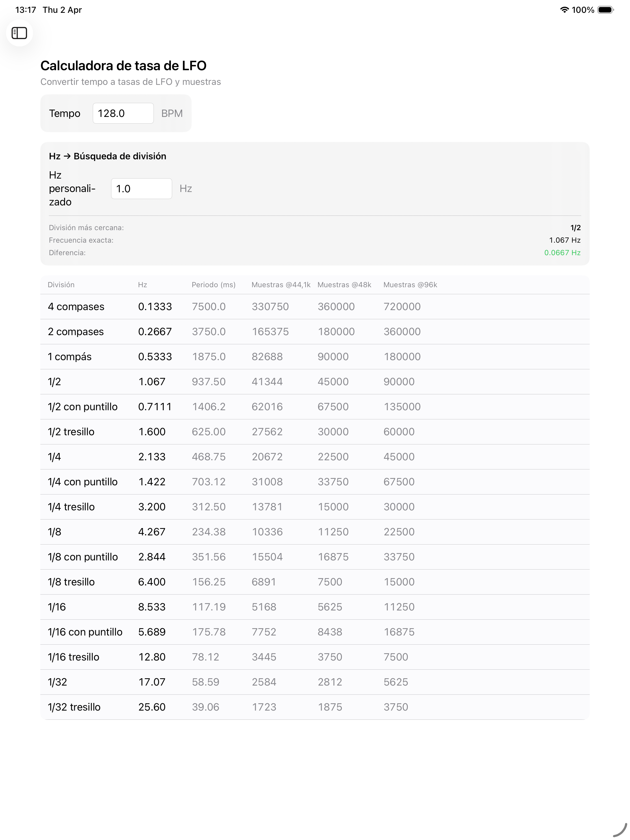Tap the Wi-Fi status icon
The width and height of the screenshot is (630, 840).
(x=564, y=10)
